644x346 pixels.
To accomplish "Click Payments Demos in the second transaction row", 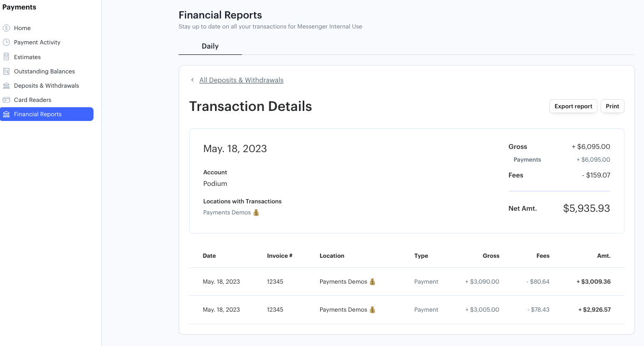I will coord(343,310).
